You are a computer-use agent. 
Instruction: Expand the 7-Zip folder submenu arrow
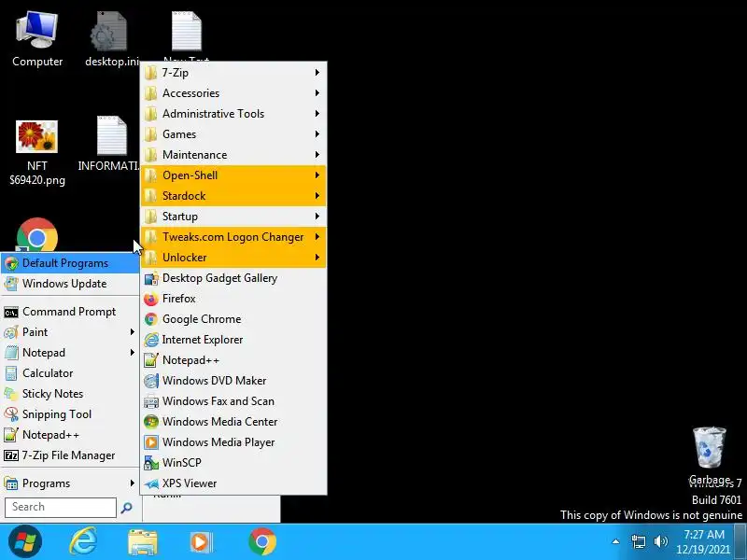pyautogui.click(x=317, y=73)
